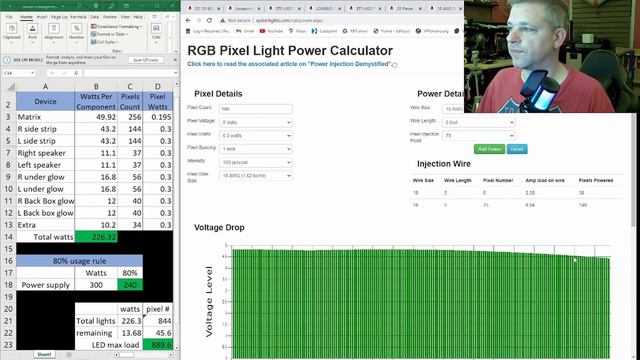Click the browser address bar URL
Viewport: 640px width, 360px height.
coord(289,20)
